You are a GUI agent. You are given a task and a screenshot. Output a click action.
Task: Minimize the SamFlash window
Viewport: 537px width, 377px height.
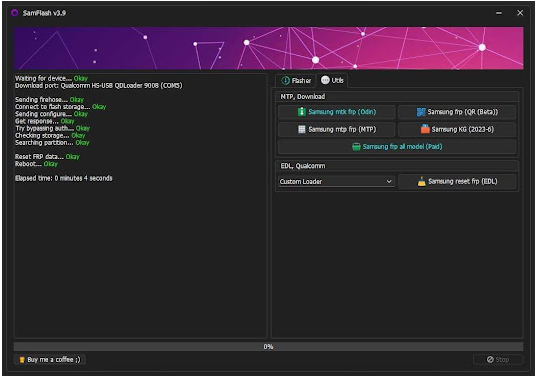pyautogui.click(x=499, y=13)
